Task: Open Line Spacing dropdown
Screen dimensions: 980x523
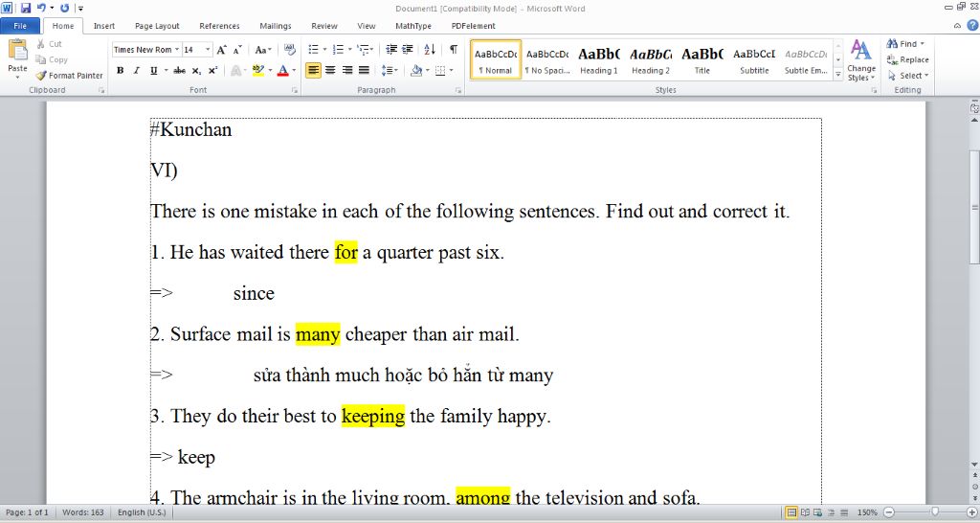Action: click(x=390, y=71)
